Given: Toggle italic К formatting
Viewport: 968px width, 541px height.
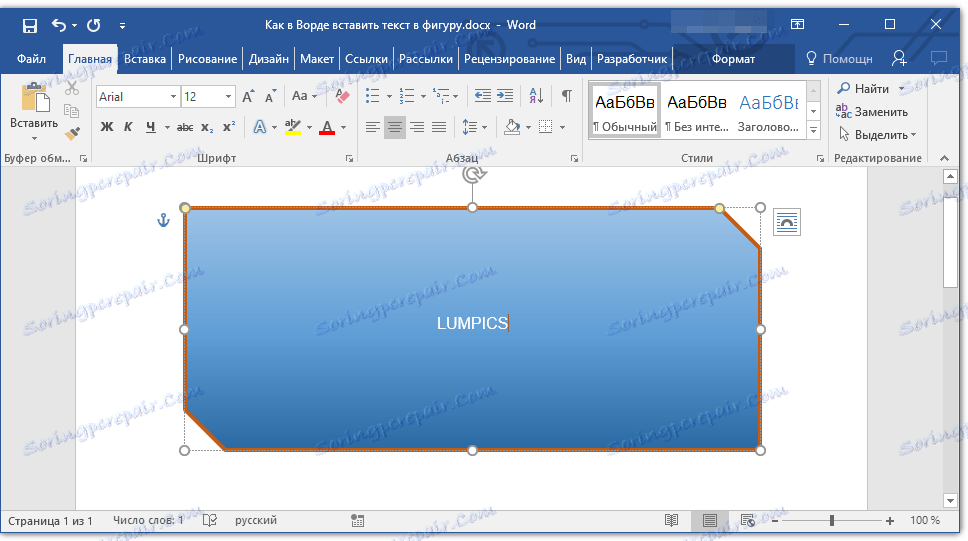Looking at the screenshot, I should [x=128, y=127].
